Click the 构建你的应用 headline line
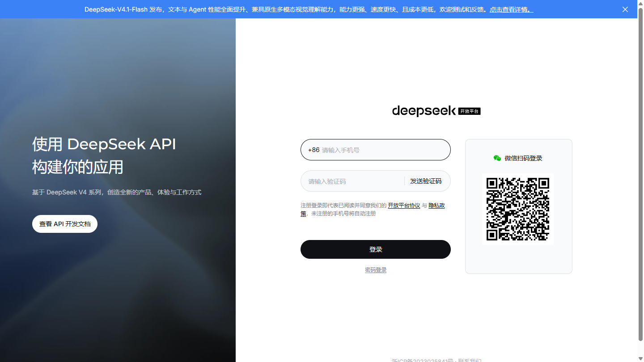The width and height of the screenshot is (644, 362). point(78,167)
